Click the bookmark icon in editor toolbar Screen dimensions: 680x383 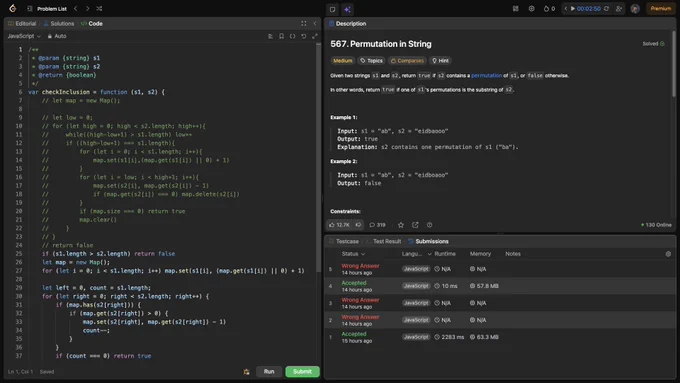tap(281, 36)
